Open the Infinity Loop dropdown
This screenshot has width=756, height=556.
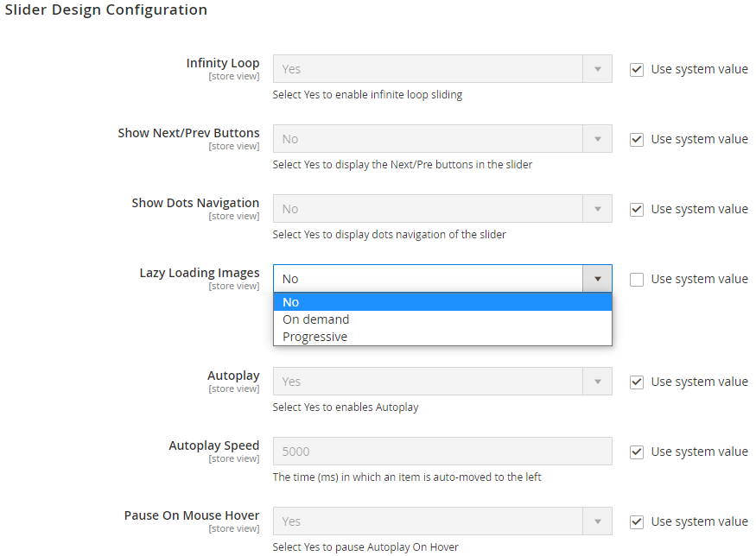click(442, 69)
